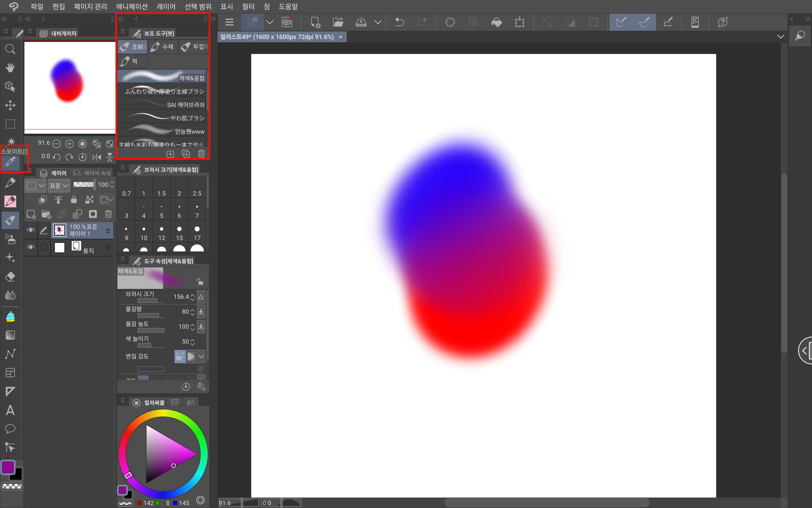
Task: Expand save options dropdown arrow
Action: click(378, 22)
